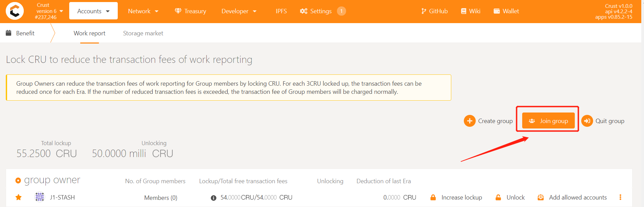Open the three-dot more options menu
Image resolution: width=644 pixels, height=207 pixels.
point(620,197)
